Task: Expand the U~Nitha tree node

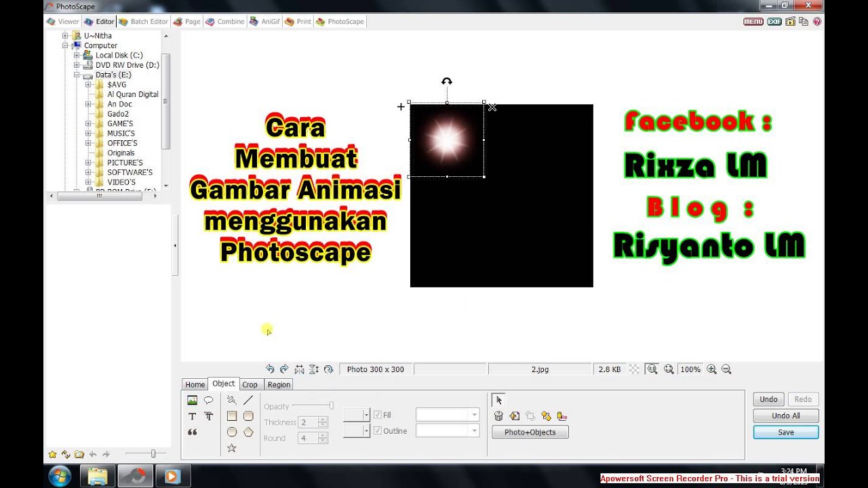Action: (x=66, y=35)
